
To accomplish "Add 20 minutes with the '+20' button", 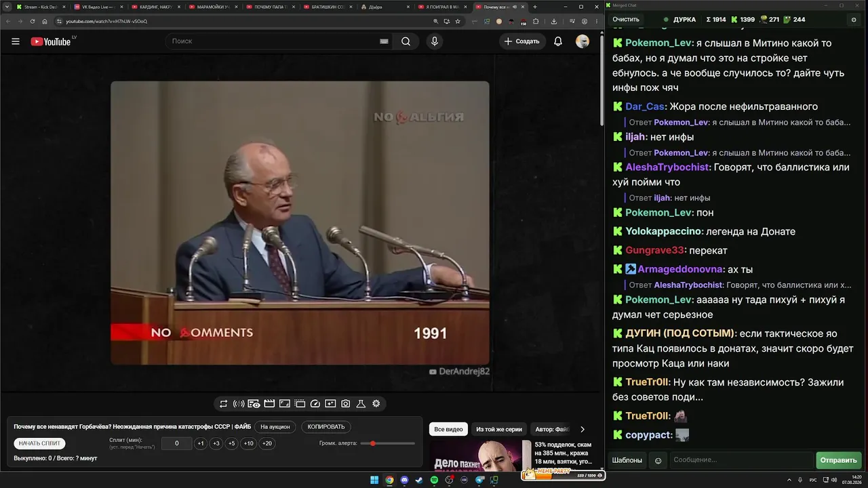I will 267,443.
